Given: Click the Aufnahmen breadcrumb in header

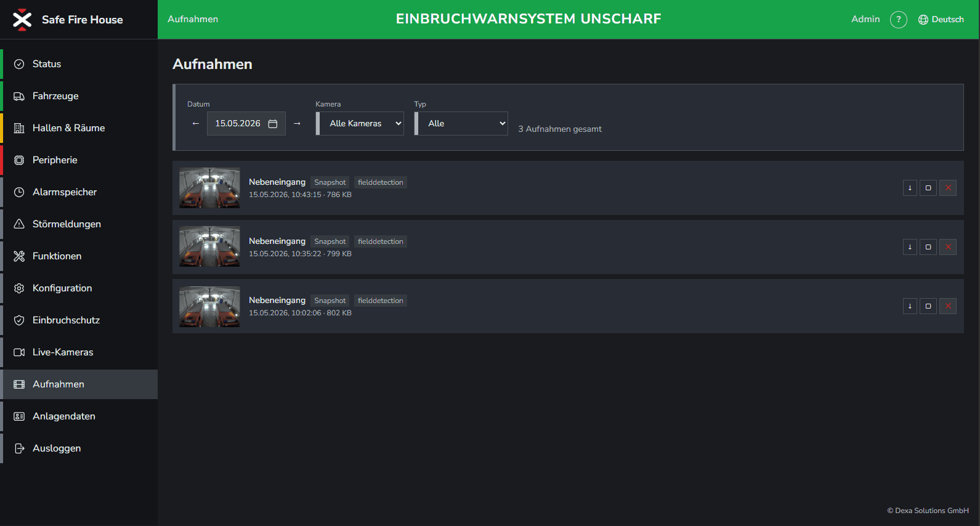Looking at the screenshot, I should pyautogui.click(x=193, y=19).
